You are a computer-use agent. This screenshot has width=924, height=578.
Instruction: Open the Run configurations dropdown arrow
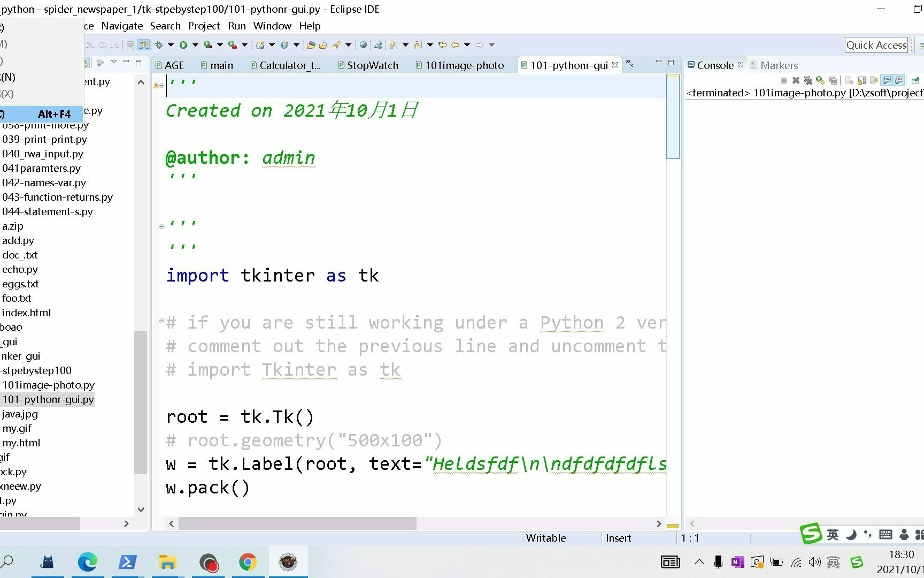click(x=195, y=44)
